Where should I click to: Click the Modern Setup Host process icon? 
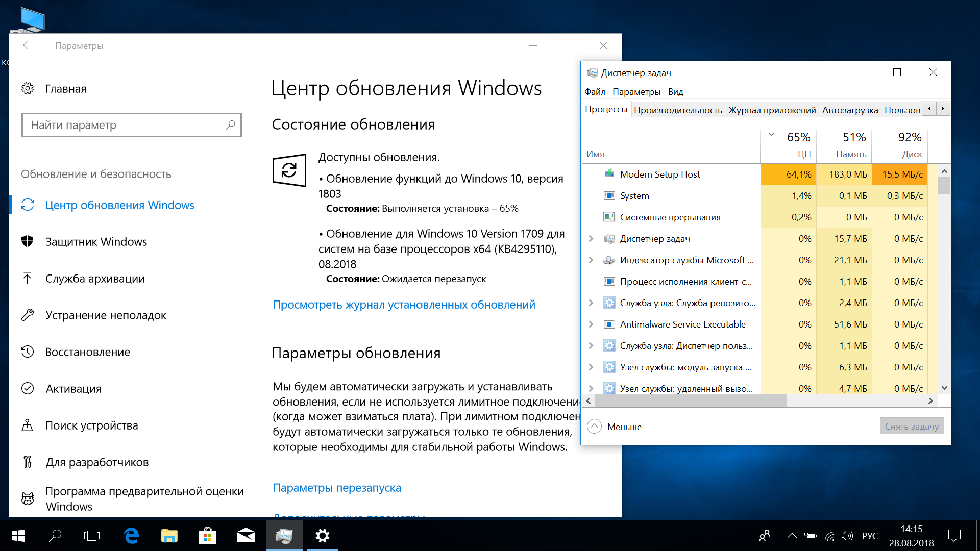click(x=609, y=174)
